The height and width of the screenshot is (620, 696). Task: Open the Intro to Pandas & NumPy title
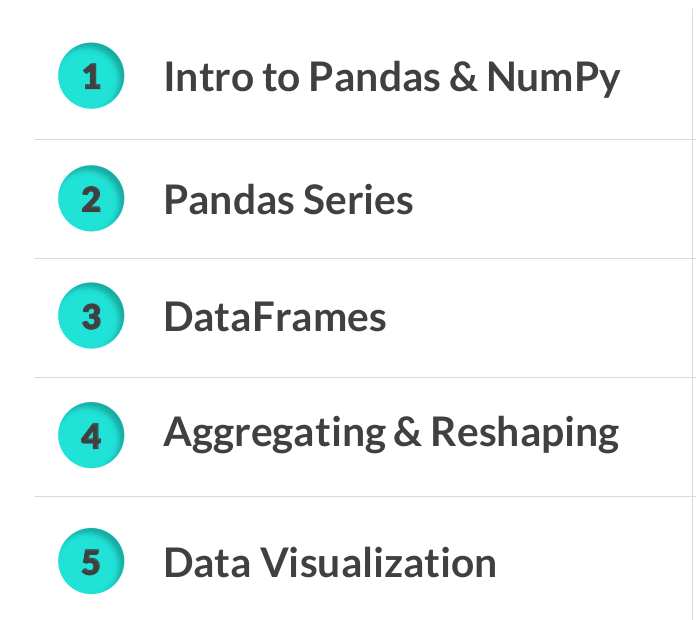(x=391, y=77)
